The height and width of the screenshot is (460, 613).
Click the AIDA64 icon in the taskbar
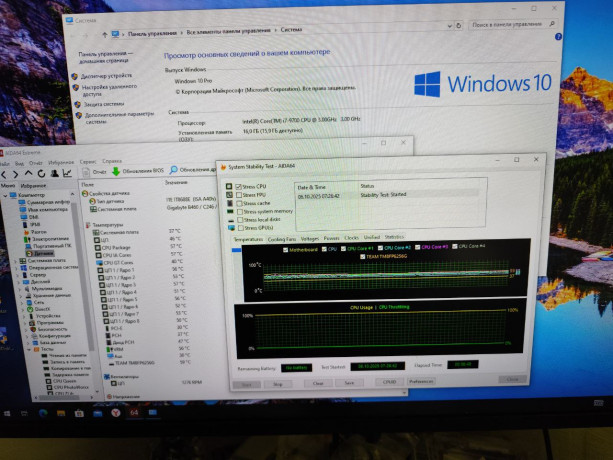point(134,413)
